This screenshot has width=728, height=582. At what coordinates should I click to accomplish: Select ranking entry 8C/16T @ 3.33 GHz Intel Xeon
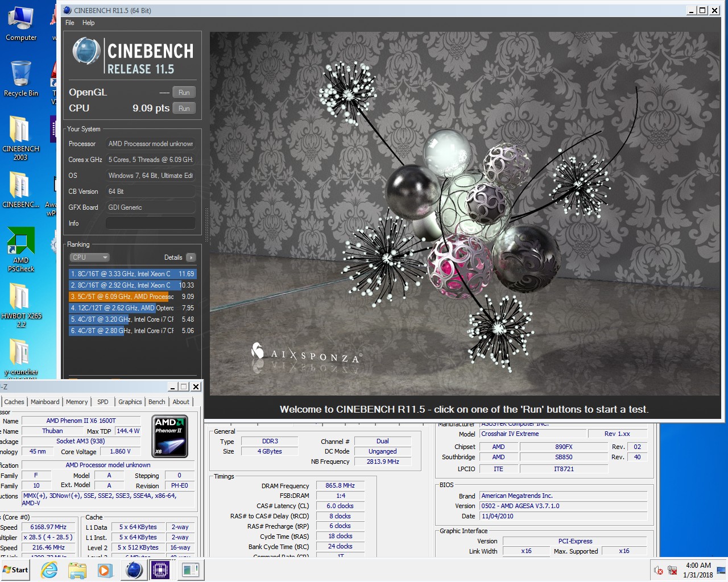point(132,274)
